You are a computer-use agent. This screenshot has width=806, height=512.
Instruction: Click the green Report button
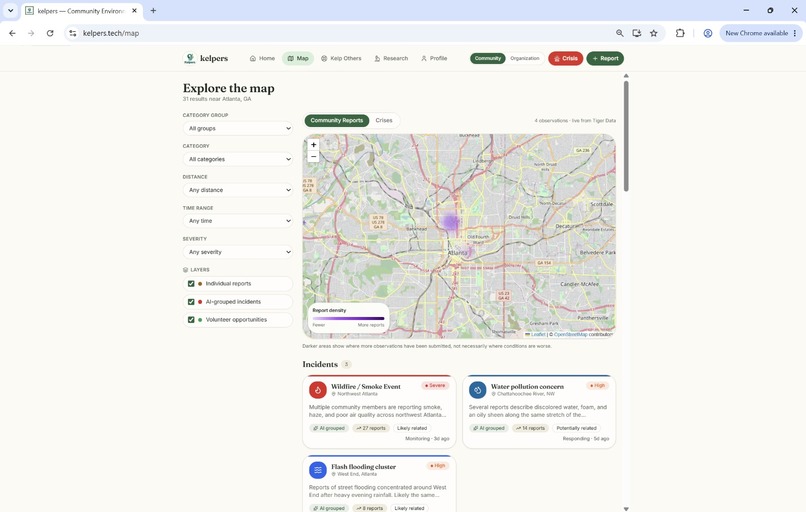point(605,59)
